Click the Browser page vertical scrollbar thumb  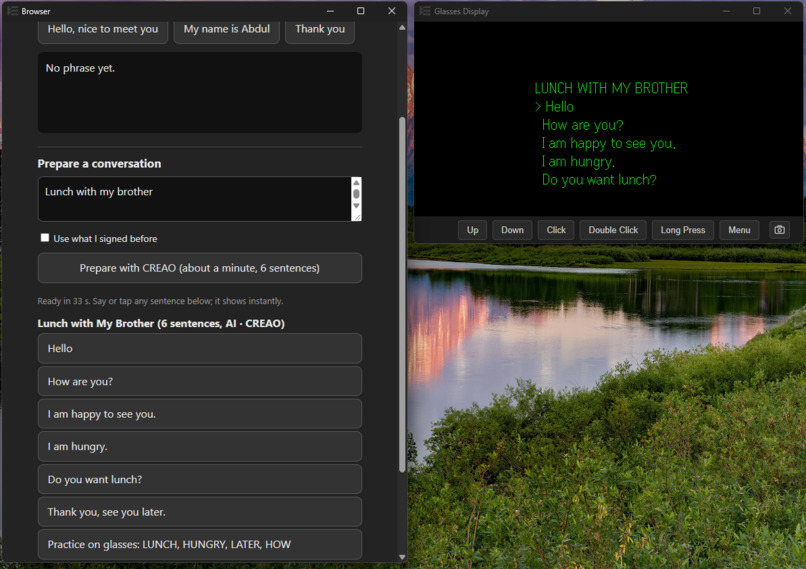[x=402, y=295]
